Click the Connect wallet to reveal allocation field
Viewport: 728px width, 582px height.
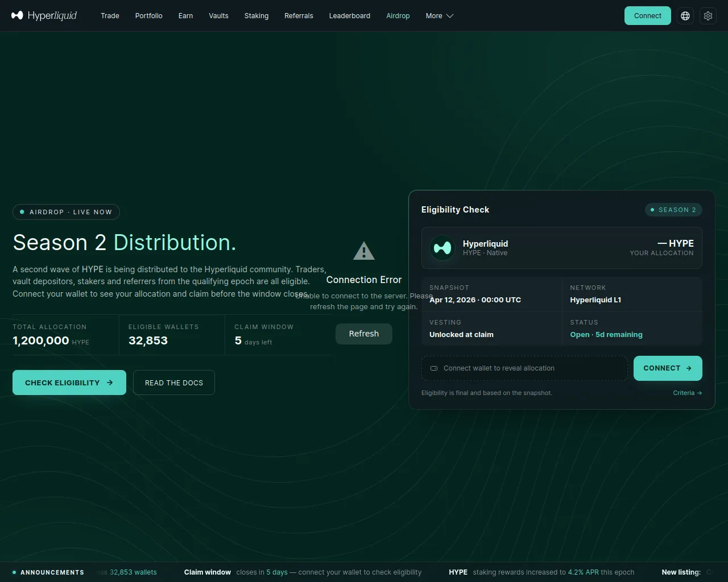click(524, 368)
